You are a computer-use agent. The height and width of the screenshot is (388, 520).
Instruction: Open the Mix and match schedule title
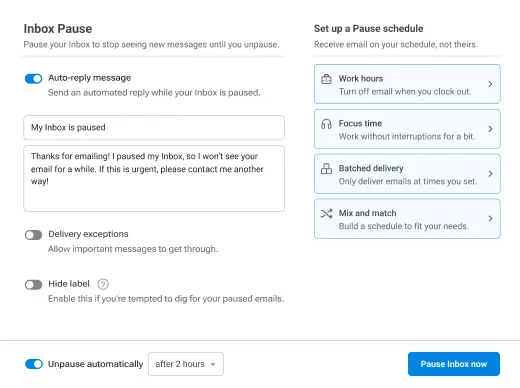point(368,213)
